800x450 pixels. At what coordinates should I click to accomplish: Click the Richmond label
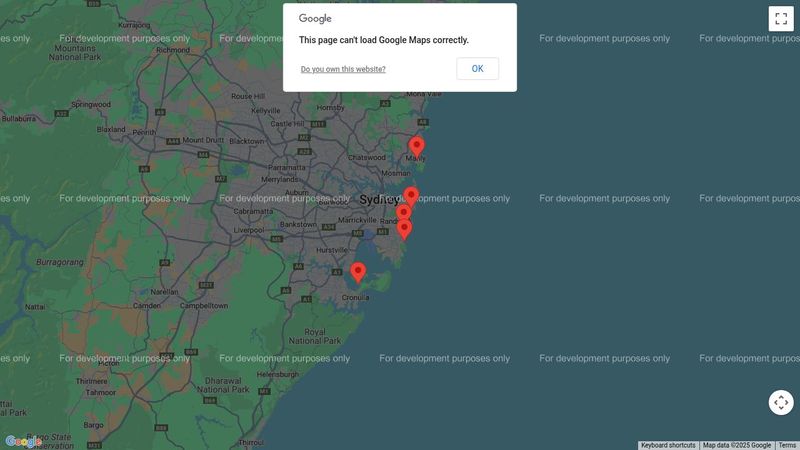click(x=173, y=50)
